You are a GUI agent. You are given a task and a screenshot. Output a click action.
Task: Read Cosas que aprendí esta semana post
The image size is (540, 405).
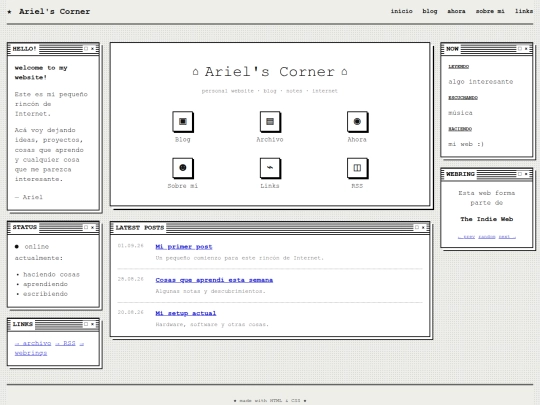pyautogui.click(x=214, y=280)
